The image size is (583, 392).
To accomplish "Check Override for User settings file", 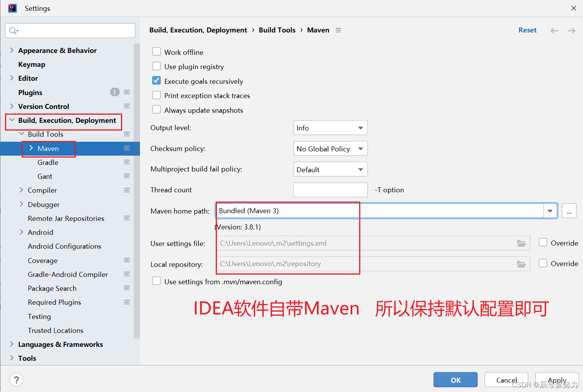I will click(x=543, y=243).
